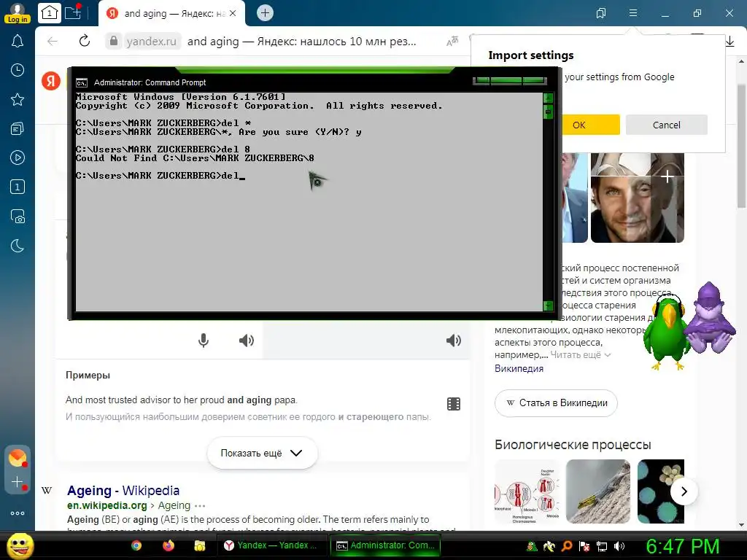Image resolution: width=747 pixels, height=560 pixels.
Task: Switch to Administrator Command Prompt taskbar button
Action: click(x=385, y=545)
